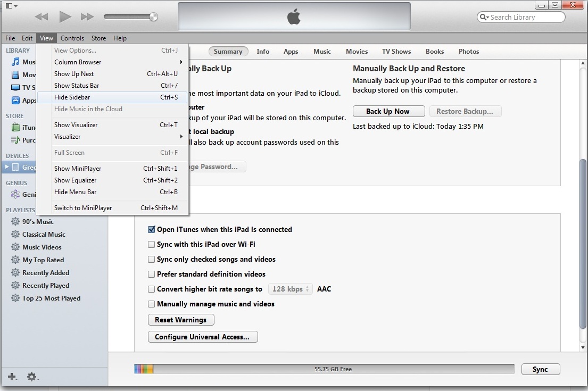Select Show Equalizer menu entry
Image resolution: width=588 pixels, height=391 pixels.
[x=113, y=180]
